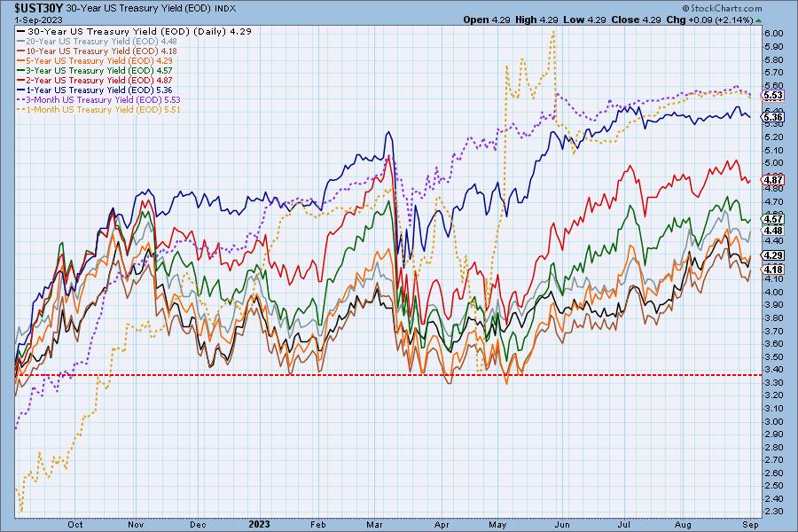This screenshot has width=798, height=532.
Task: Click the green up arrow beside Chg
Action: point(759,20)
